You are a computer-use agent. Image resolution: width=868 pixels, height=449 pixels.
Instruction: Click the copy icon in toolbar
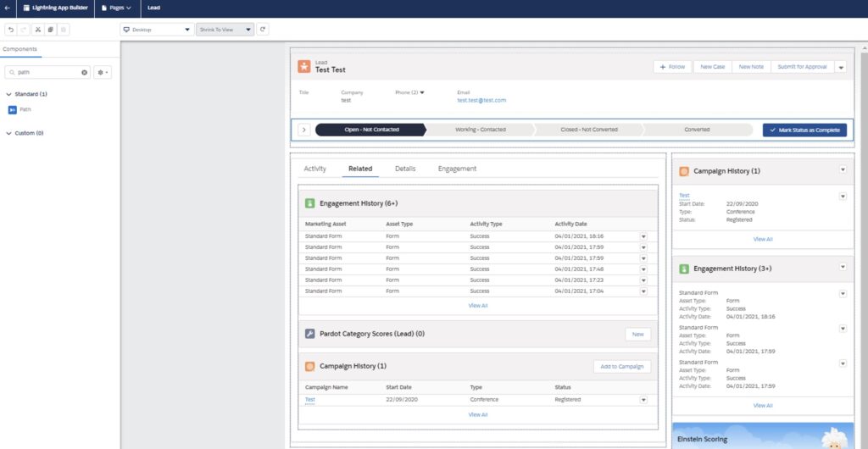[50, 30]
